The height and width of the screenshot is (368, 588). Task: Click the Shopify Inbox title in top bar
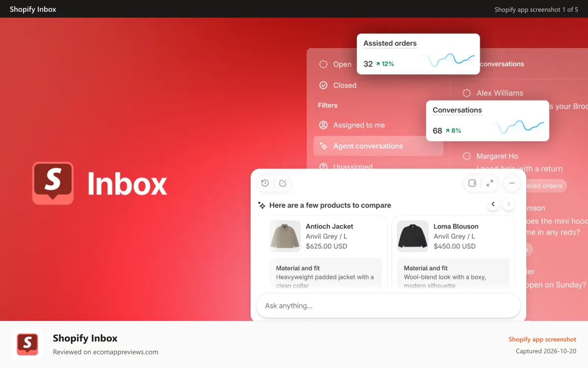coord(33,9)
